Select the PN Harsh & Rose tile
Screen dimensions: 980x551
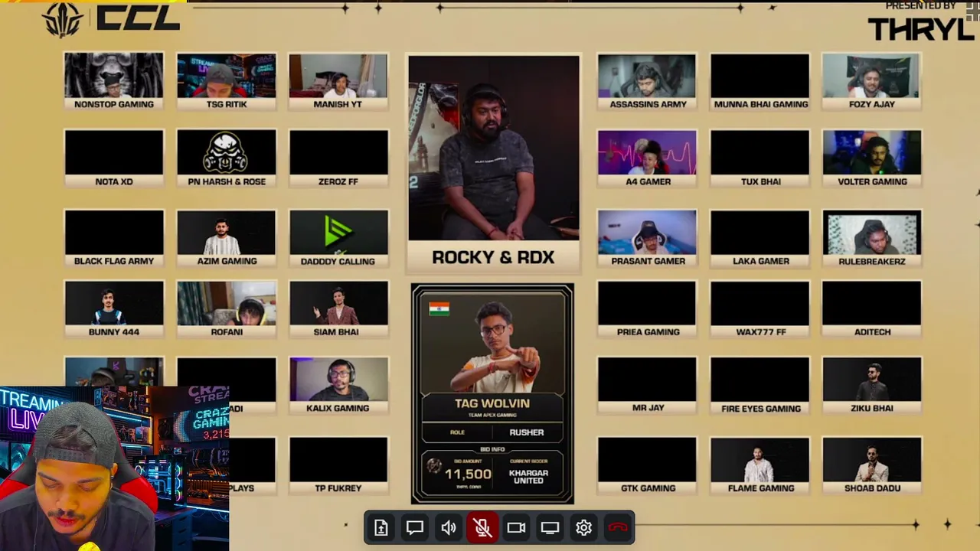tap(227, 158)
